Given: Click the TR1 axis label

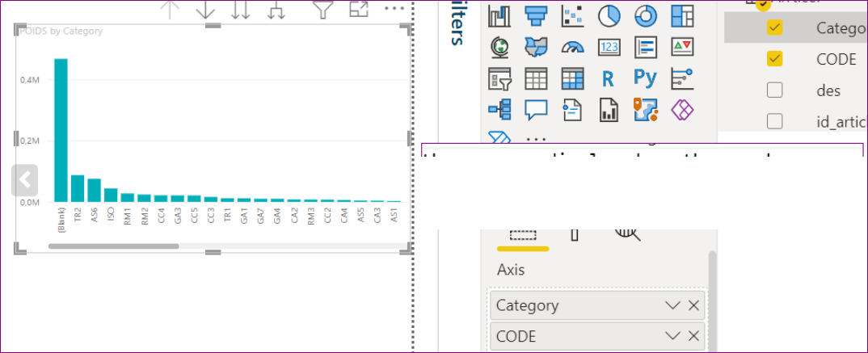Looking at the screenshot, I should click(228, 213).
